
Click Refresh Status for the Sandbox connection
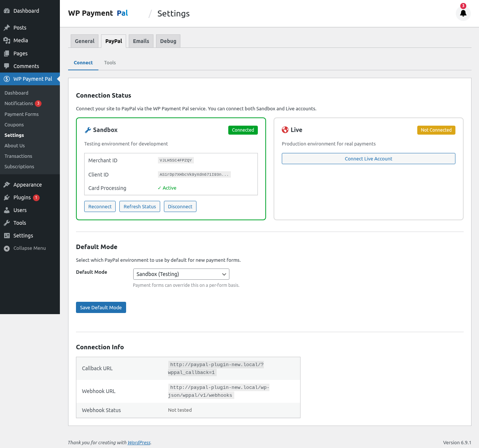pyautogui.click(x=139, y=206)
